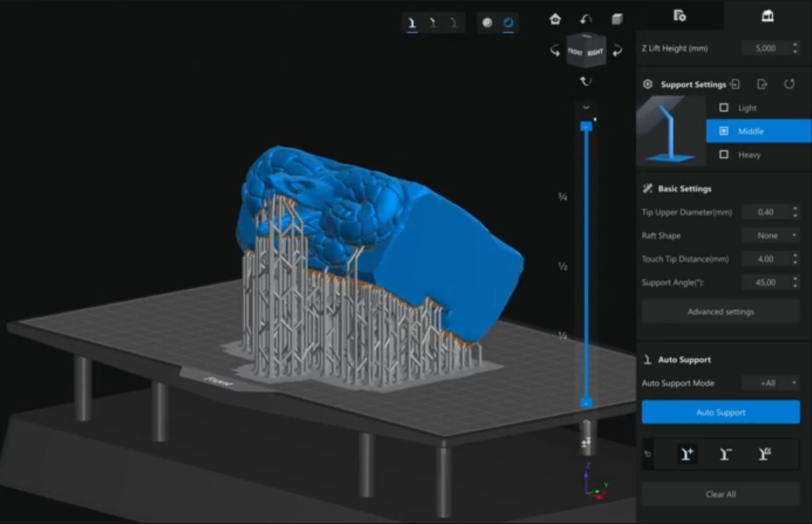
Task: Open Advanced settings
Action: (x=721, y=312)
